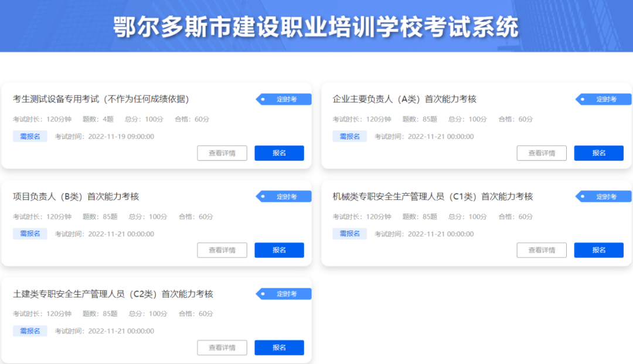Click 考试时长: 120分钟 on 企业主要负责人 card
This screenshot has height=364, width=633.
point(362,119)
